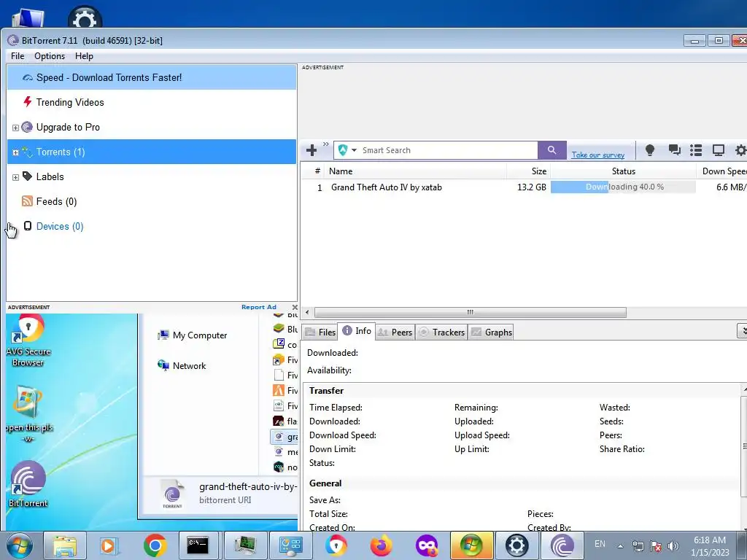Image resolution: width=747 pixels, height=560 pixels.
Task: Click the Labels tag icon
Action: pos(28,176)
